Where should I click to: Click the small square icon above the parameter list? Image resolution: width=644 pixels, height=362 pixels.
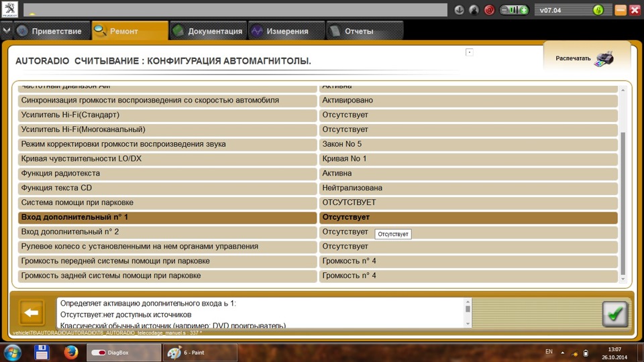pyautogui.click(x=470, y=52)
